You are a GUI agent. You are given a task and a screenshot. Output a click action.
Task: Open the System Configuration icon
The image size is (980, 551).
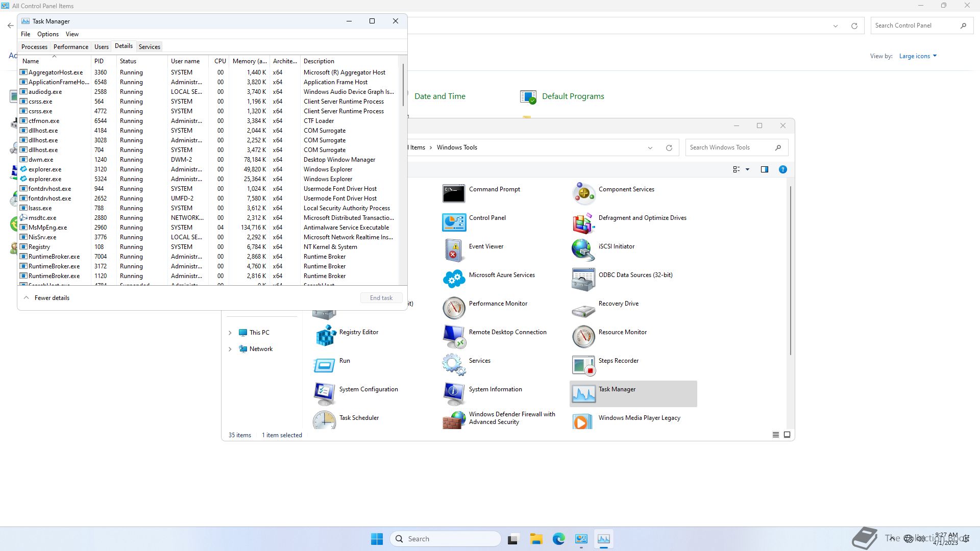click(x=325, y=393)
